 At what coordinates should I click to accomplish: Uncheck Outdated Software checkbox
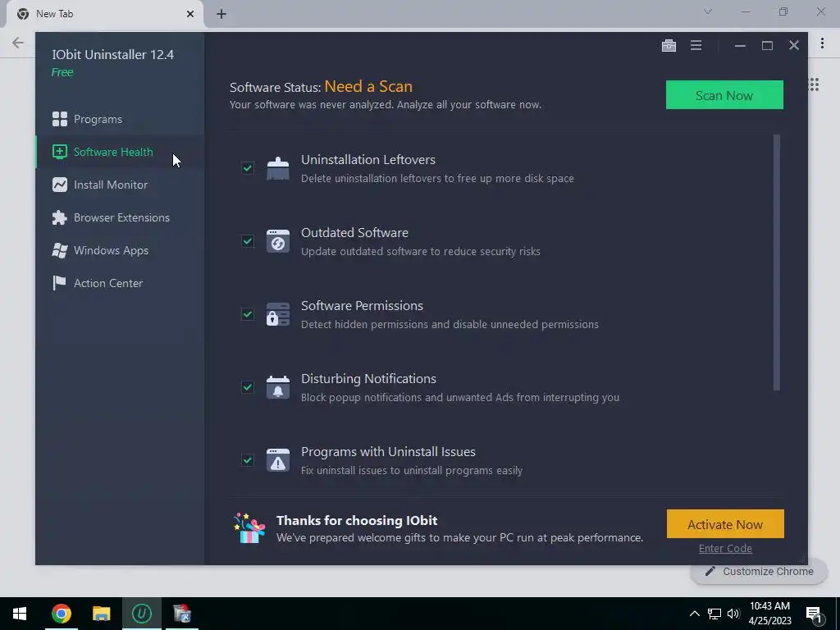pos(248,241)
